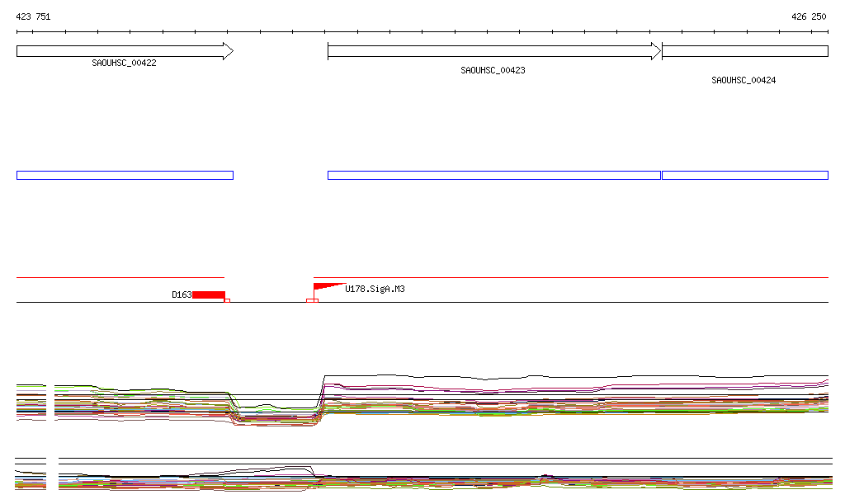Click the long red line above U178.SigA.M3
The height and width of the screenshot is (504, 845).
pos(570,277)
